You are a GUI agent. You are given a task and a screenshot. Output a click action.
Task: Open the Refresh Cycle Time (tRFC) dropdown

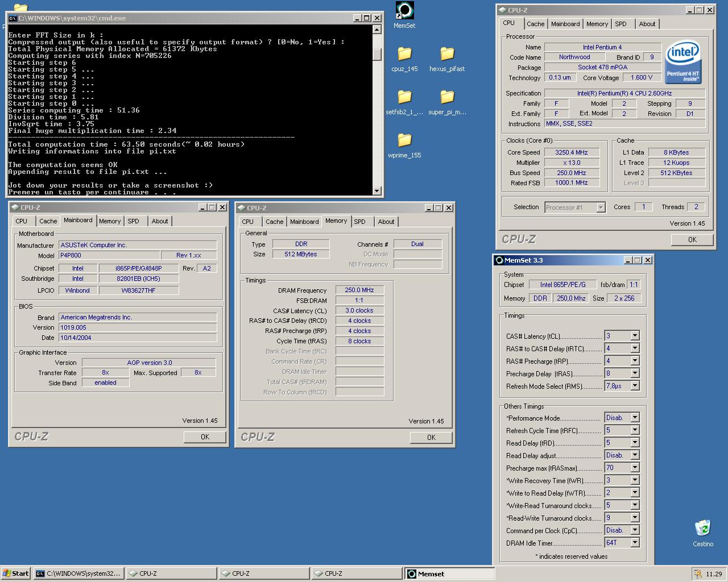coord(635,430)
